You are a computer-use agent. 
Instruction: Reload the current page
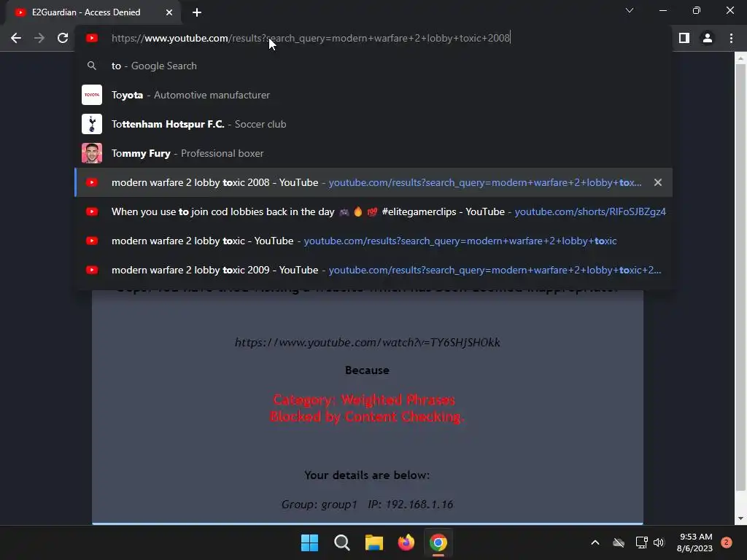click(x=63, y=38)
